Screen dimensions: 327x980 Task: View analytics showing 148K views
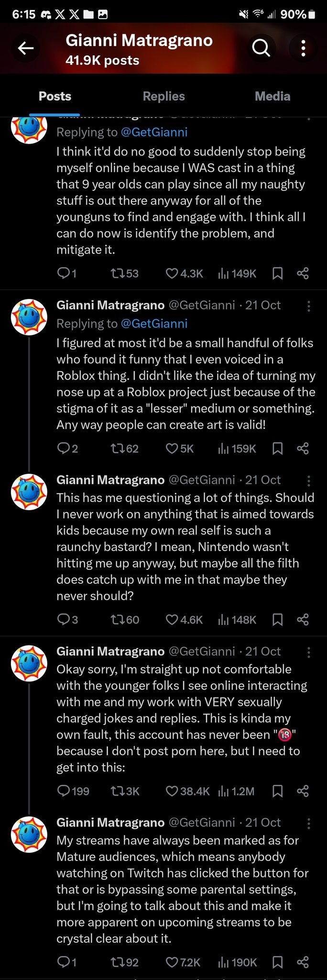click(237, 620)
